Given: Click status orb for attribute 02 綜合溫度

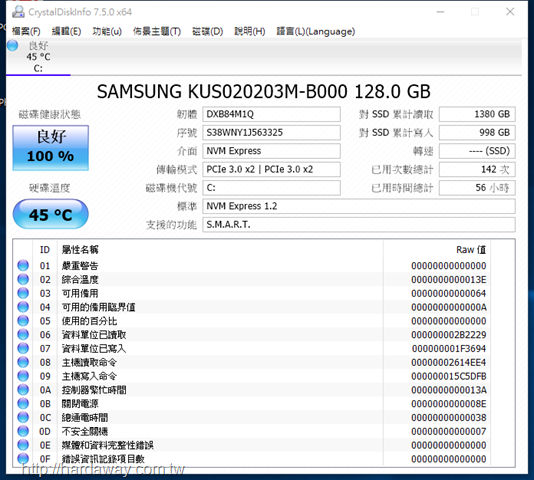Looking at the screenshot, I should tap(23, 279).
